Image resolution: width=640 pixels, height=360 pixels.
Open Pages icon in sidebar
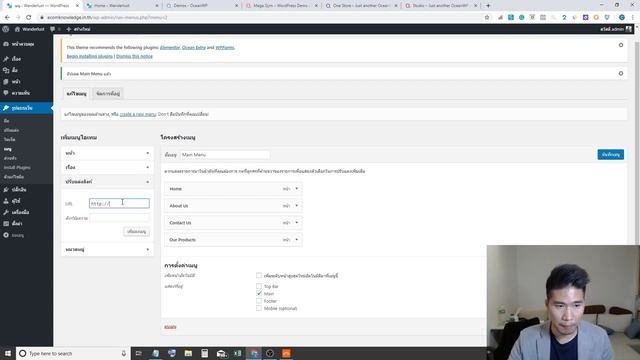6,82
